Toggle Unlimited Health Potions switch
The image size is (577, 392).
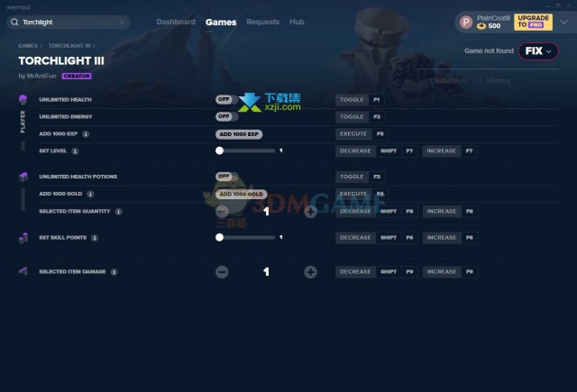[226, 177]
